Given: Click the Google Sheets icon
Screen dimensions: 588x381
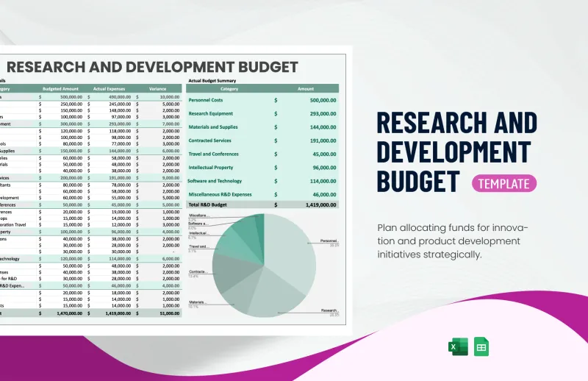Looking at the screenshot, I should (481, 346).
